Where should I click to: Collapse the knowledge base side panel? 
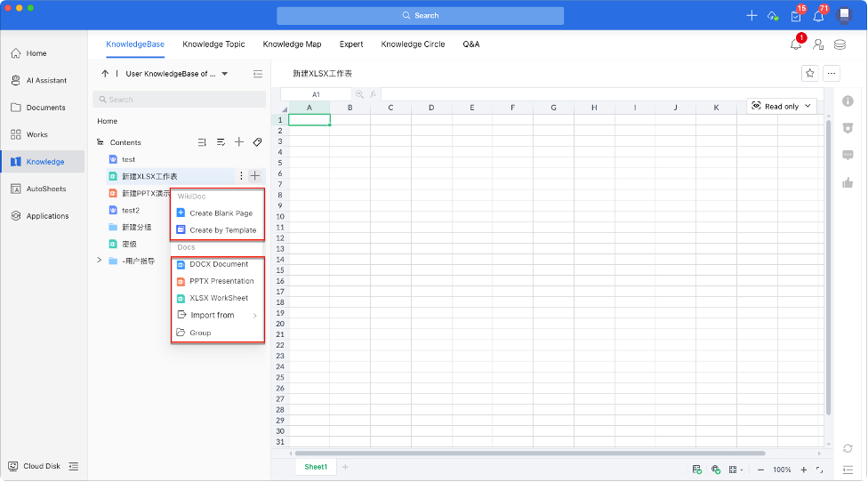point(258,74)
